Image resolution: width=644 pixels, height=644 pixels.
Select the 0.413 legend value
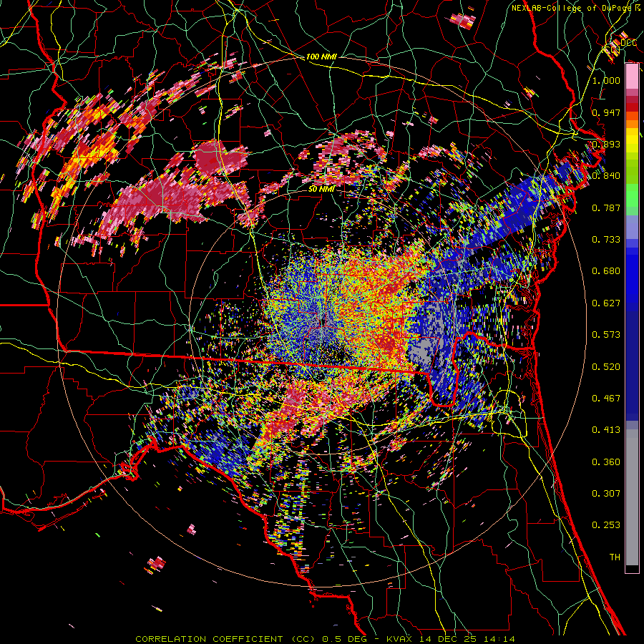pyautogui.click(x=606, y=430)
